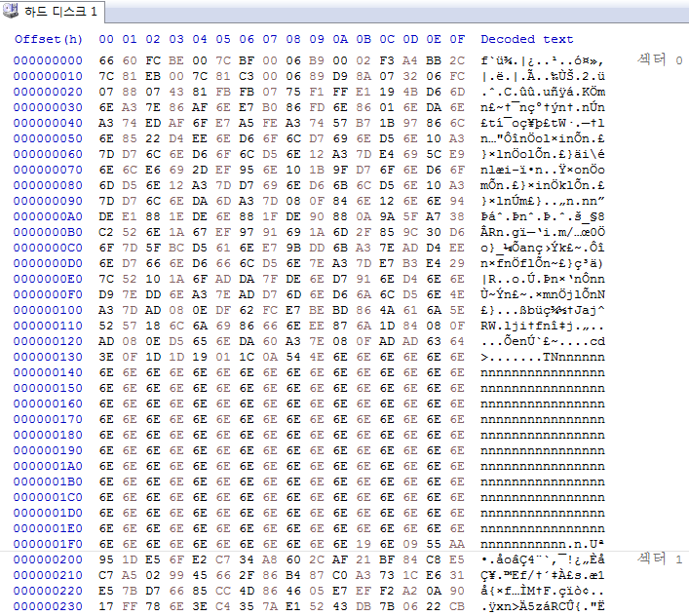The height and width of the screenshot is (616, 689).
Task: Select the 하드 디스크 1 tab
Action: pyautogui.click(x=52, y=11)
